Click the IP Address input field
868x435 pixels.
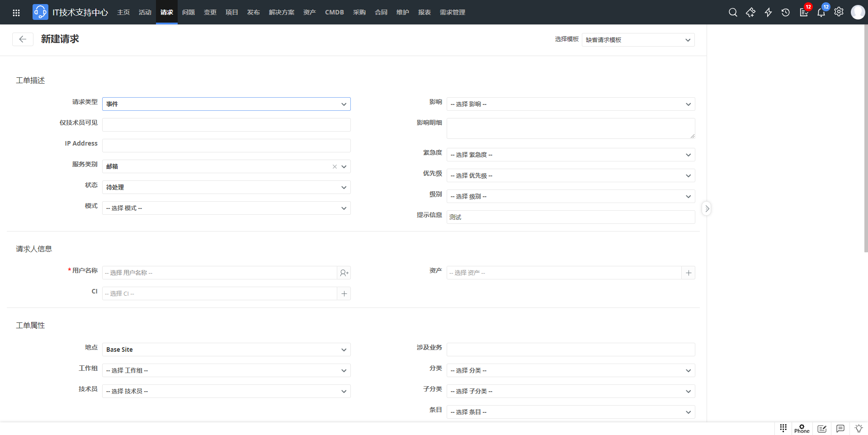226,146
